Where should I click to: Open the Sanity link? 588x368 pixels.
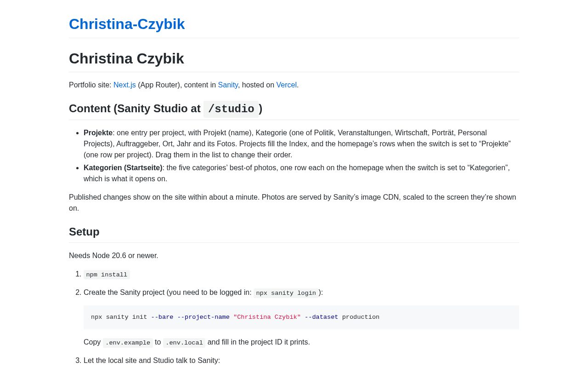tap(228, 85)
